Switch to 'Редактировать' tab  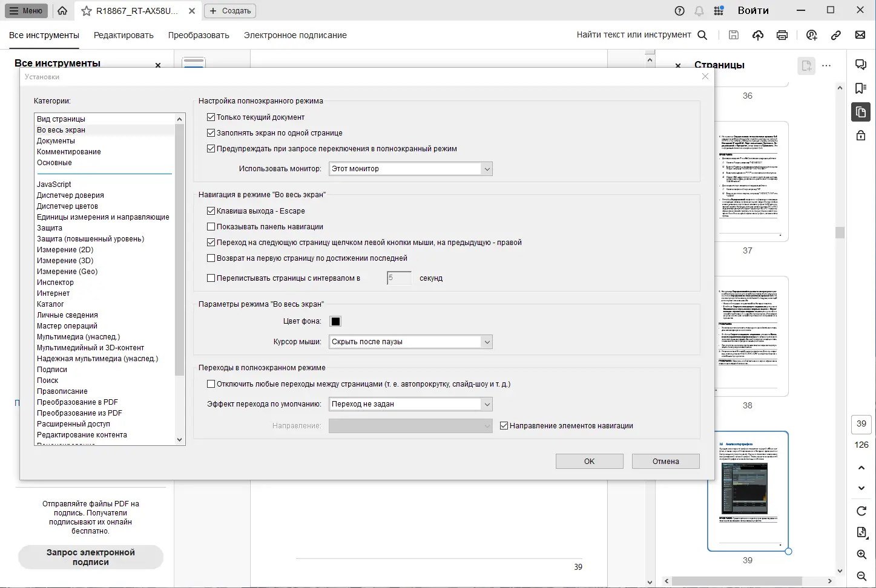[123, 35]
